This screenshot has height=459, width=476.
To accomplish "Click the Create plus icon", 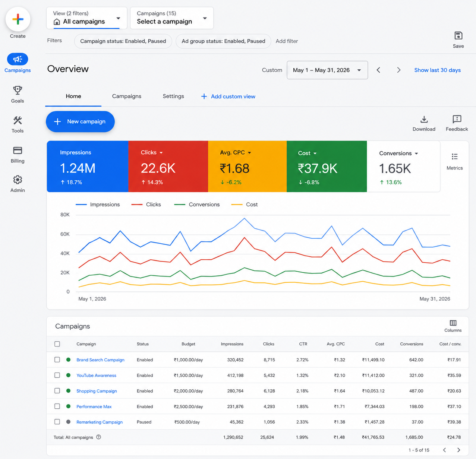I will click(x=18, y=19).
